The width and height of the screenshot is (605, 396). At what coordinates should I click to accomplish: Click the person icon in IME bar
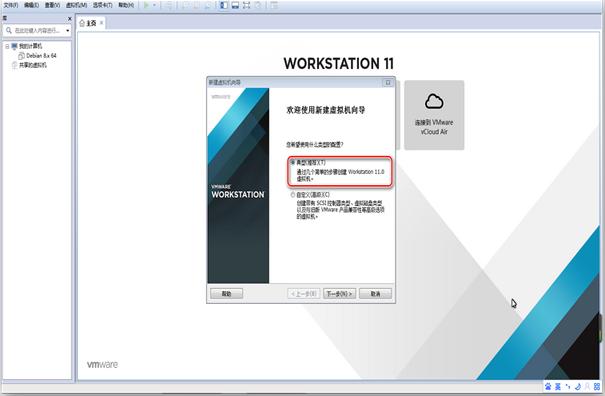pos(587,386)
